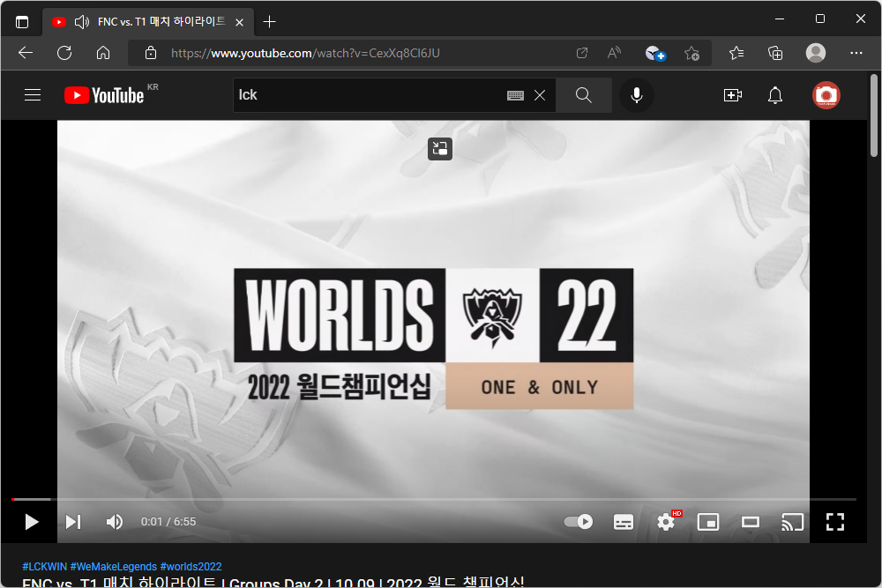Minimize the browser window
This screenshot has height=588, width=882.
click(x=780, y=19)
